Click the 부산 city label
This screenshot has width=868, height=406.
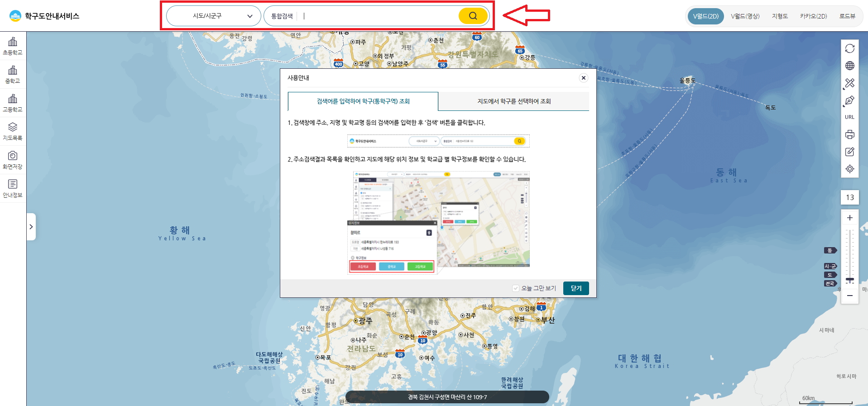click(548, 320)
